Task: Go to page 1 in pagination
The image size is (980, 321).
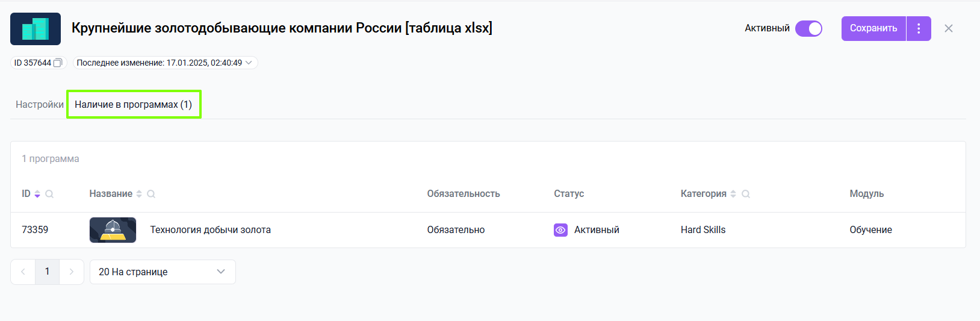Action: [x=47, y=272]
